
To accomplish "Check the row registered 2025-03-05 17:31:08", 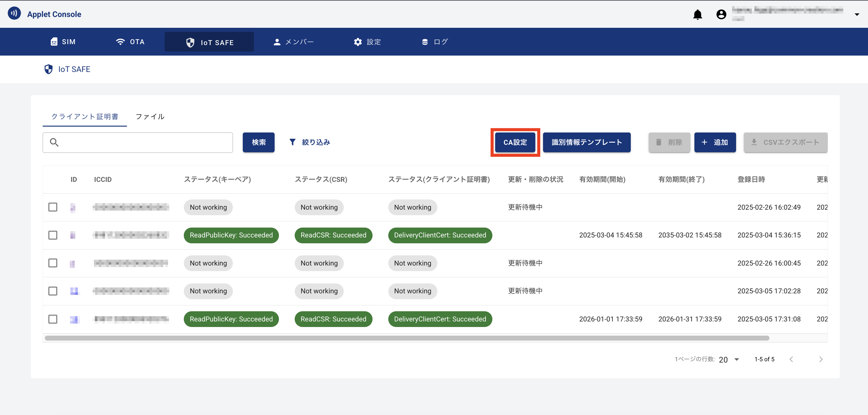I will tap(53, 319).
